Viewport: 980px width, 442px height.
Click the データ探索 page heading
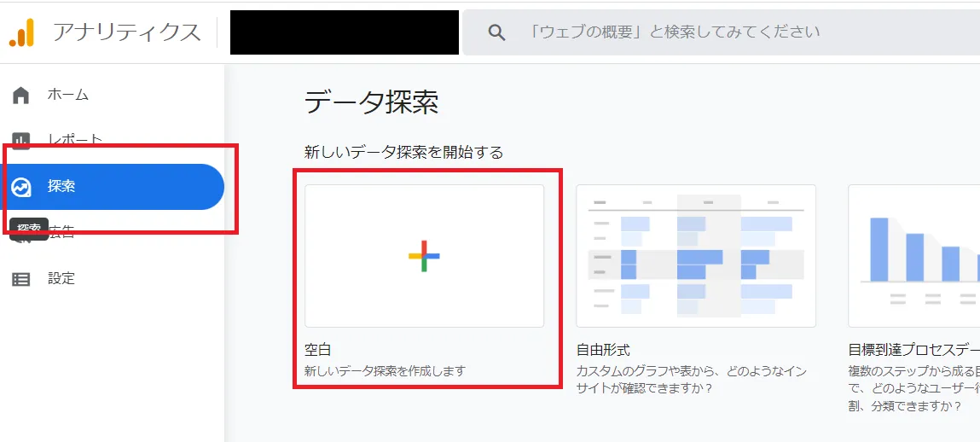(371, 103)
